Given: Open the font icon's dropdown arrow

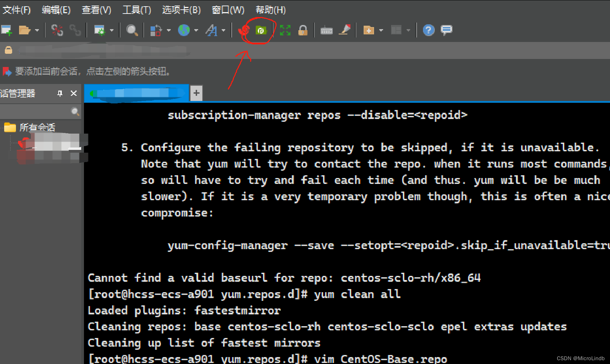Looking at the screenshot, I should coord(224,30).
